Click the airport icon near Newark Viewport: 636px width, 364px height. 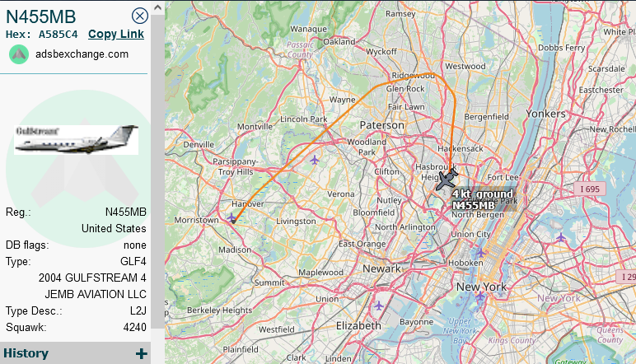379,306
